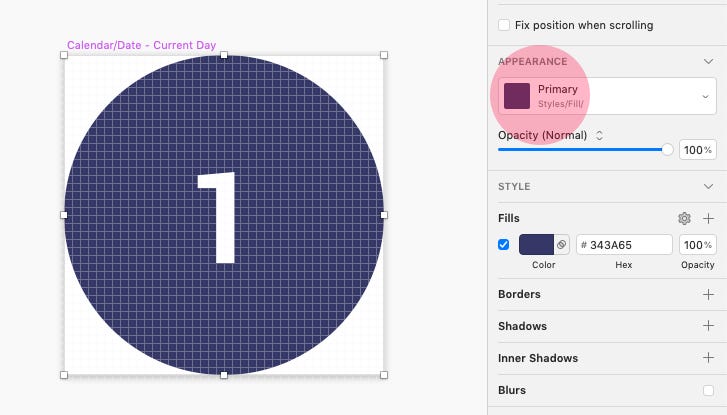Click the Fills section label
727x415 pixels.
[509, 218]
